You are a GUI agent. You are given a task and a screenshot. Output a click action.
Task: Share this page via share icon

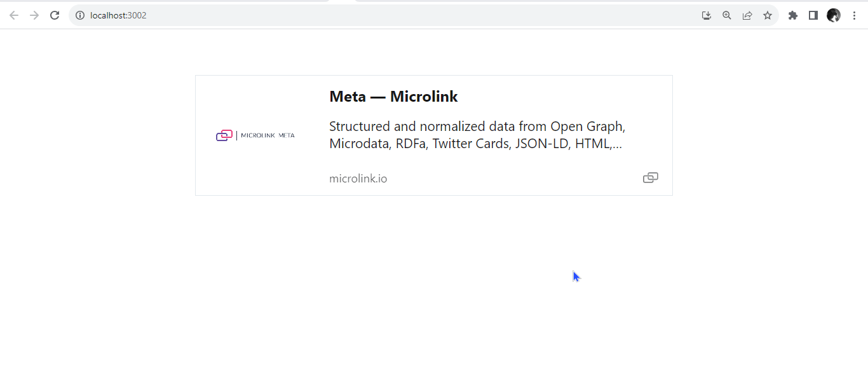(x=747, y=15)
